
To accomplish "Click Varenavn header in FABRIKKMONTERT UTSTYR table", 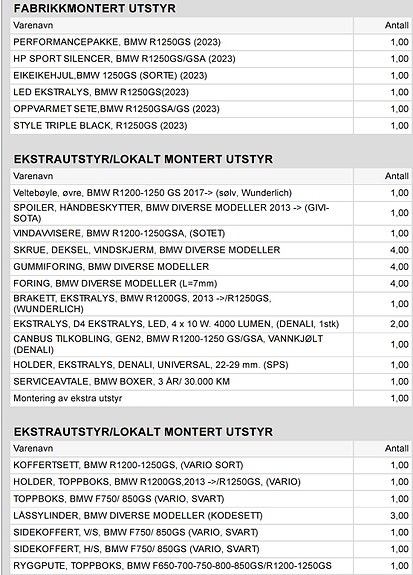I will 33,25.
